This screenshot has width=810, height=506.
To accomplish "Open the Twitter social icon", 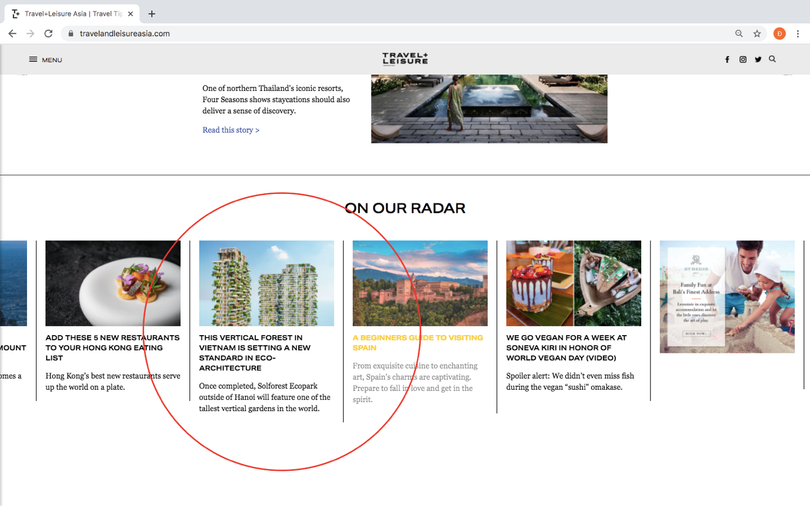I will tap(758, 60).
